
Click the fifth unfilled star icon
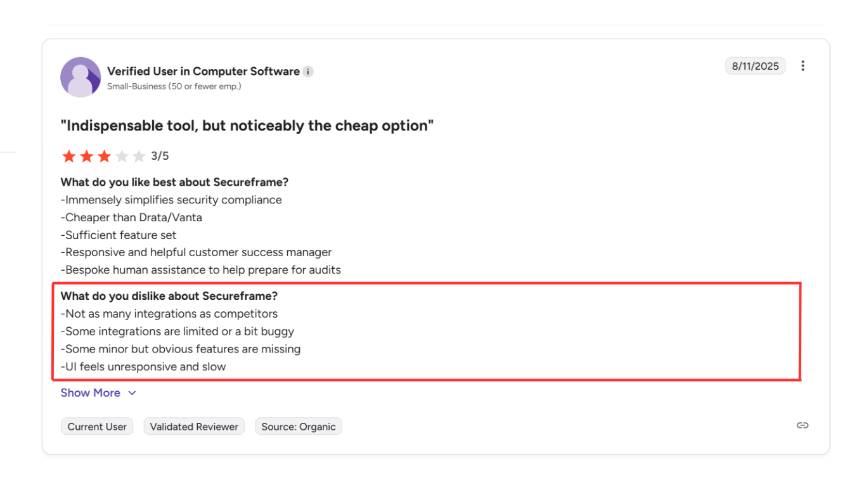tap(141, 155)
